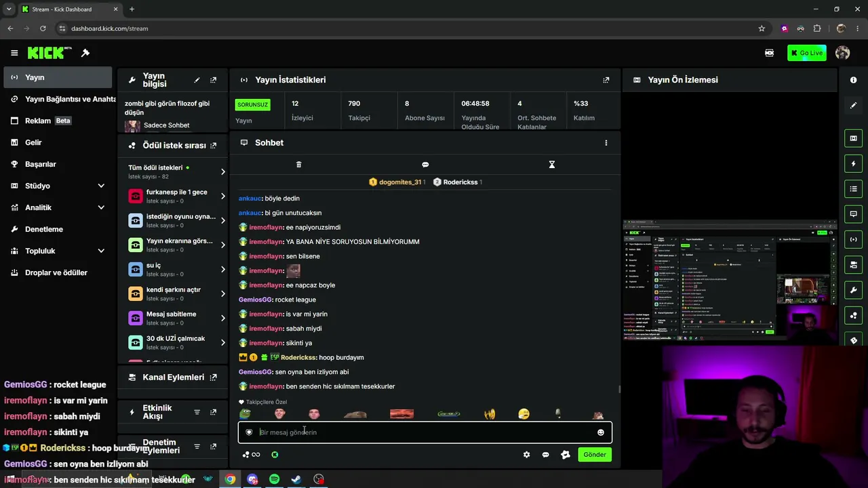Pop out the Kanal Eylemleri panel
The width and height of the screenshot is (868, 488).
coord(214,378)
